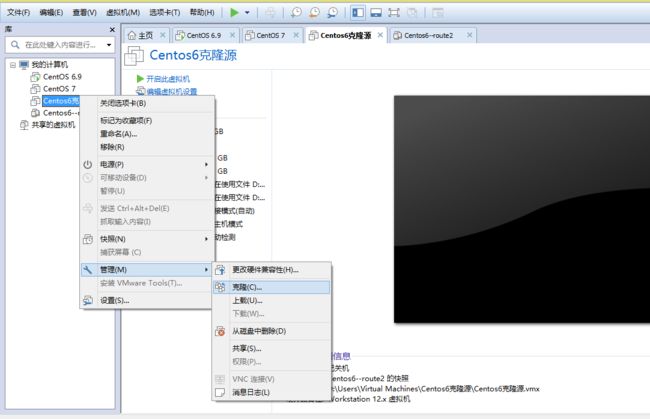
Task: Choose 关闭选项卡(B) from context menu
Action: click(x=147, y=103)
